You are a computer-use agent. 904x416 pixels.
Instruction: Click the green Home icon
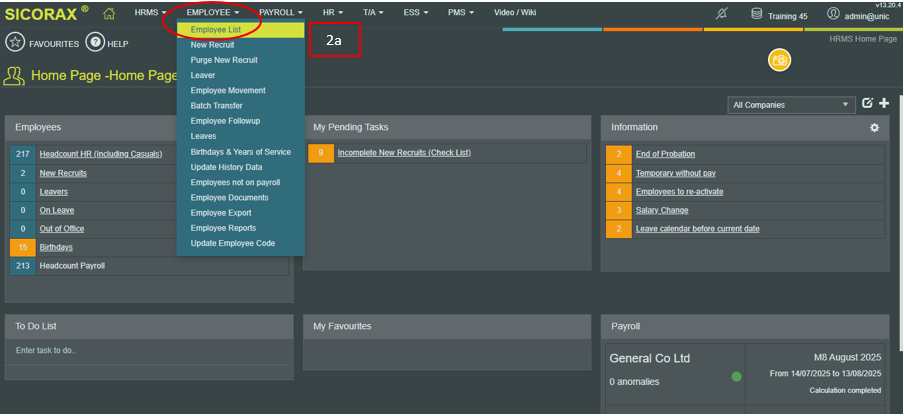[109, 13]
